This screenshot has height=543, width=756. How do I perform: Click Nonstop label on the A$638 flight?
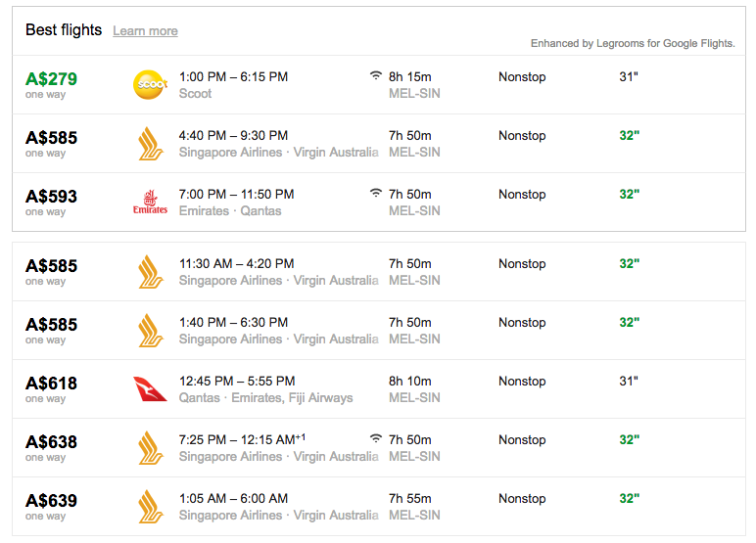point(522,440)
